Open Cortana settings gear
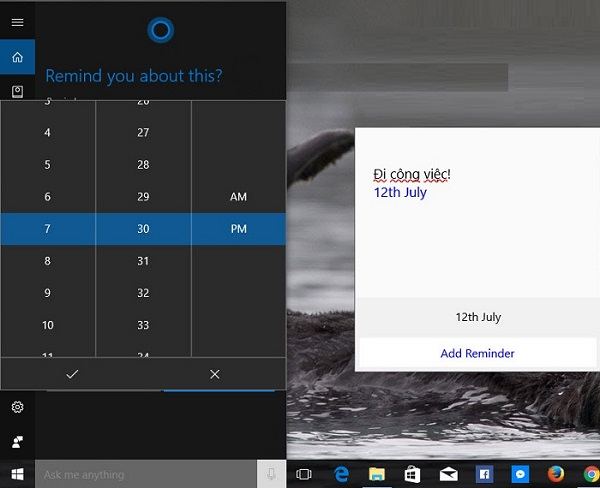Viewport: 600px width, 488px height. click(17, 407)
